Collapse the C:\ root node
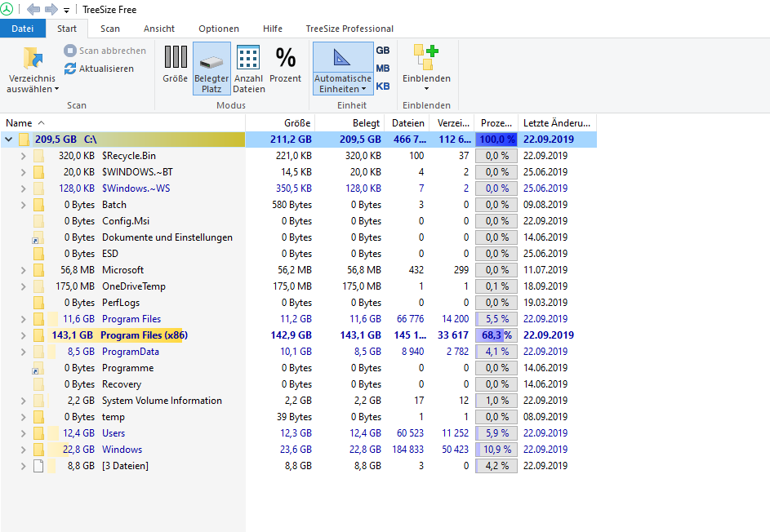This screenshot has height=532, width=770. pyautogui.click(x=8, y=140)
